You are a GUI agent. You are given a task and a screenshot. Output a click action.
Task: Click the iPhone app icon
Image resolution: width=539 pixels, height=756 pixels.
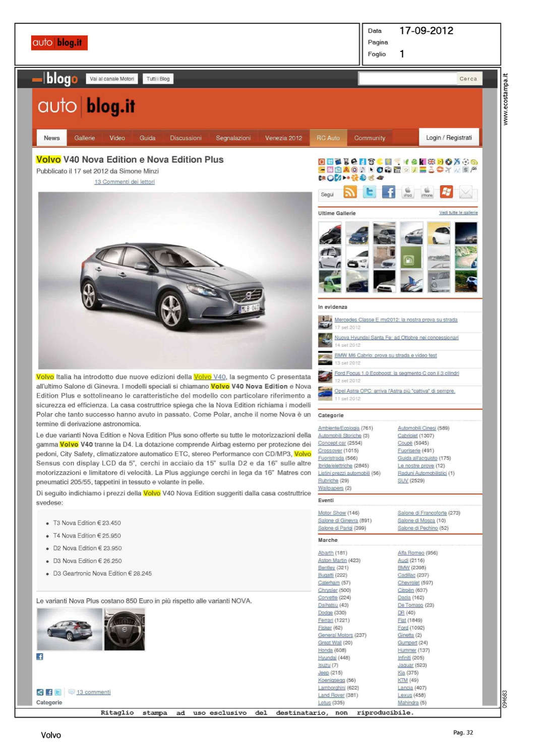[x=427, y=192]
